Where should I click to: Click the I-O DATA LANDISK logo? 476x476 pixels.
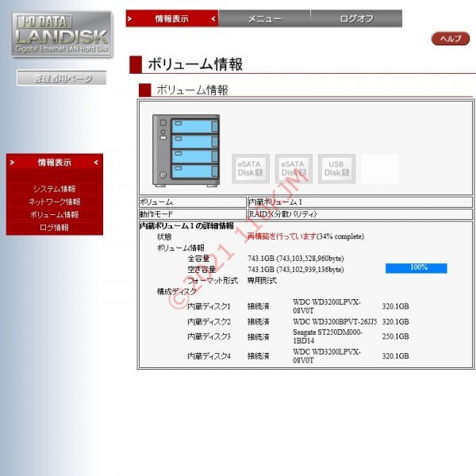point(62,34)
